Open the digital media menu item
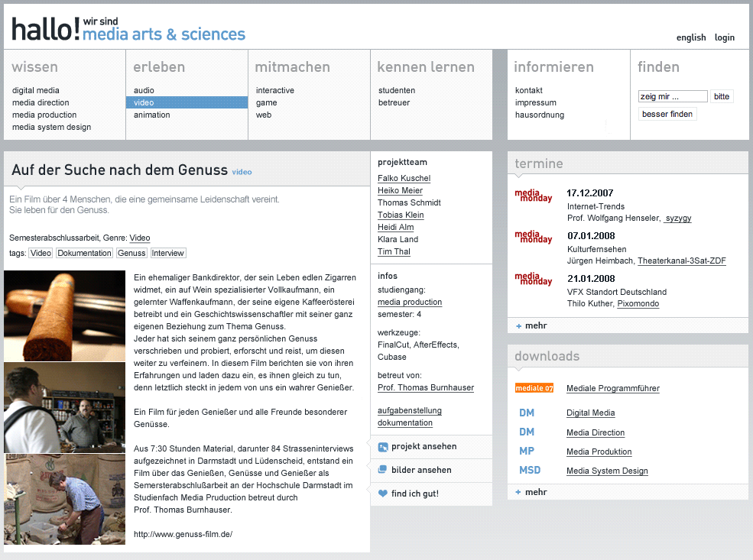The width and height of the screenshot is (753, 560). tap(36, 90)
